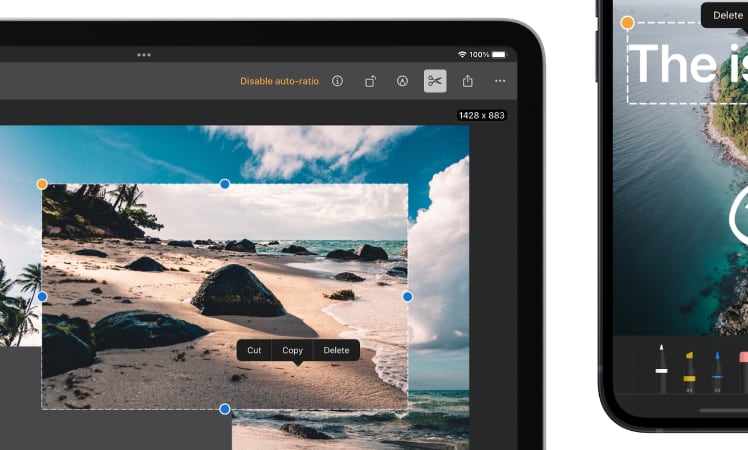Click the right edge blue selection handle

click(408, 296)
